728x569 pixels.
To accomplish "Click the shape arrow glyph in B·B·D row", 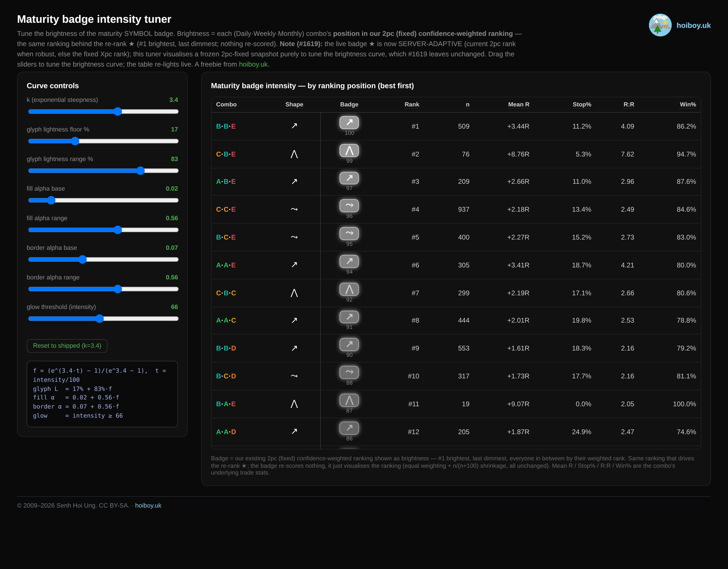I will (294, 348).
